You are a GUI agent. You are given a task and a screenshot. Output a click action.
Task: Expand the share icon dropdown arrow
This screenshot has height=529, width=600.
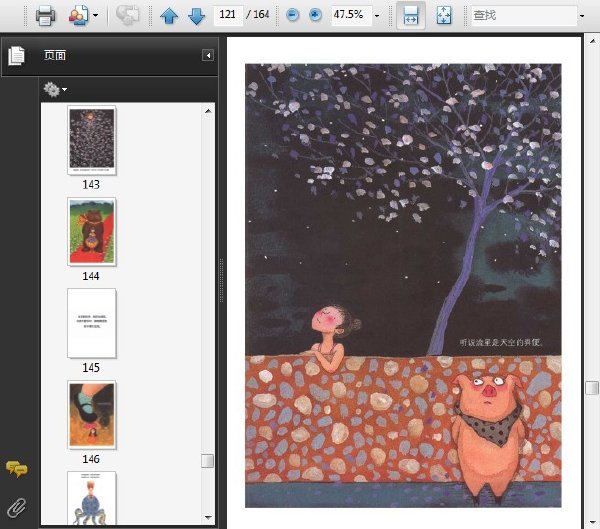click(x=95, y=16)
